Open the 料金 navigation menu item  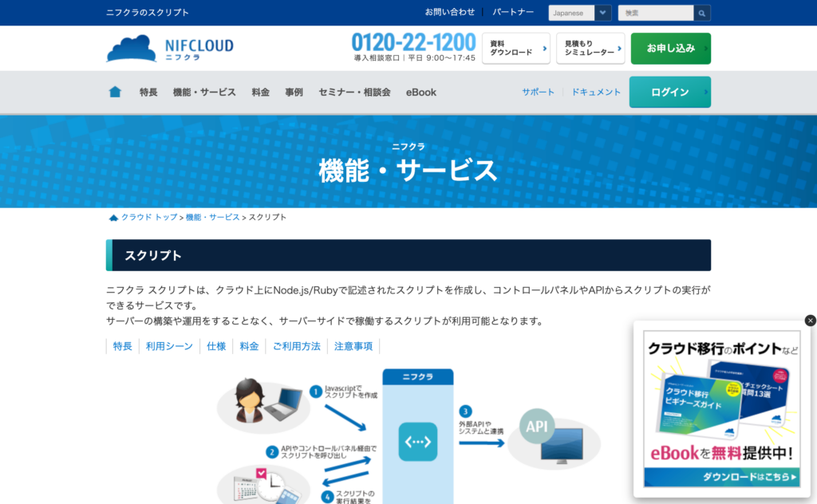(260, 93)
